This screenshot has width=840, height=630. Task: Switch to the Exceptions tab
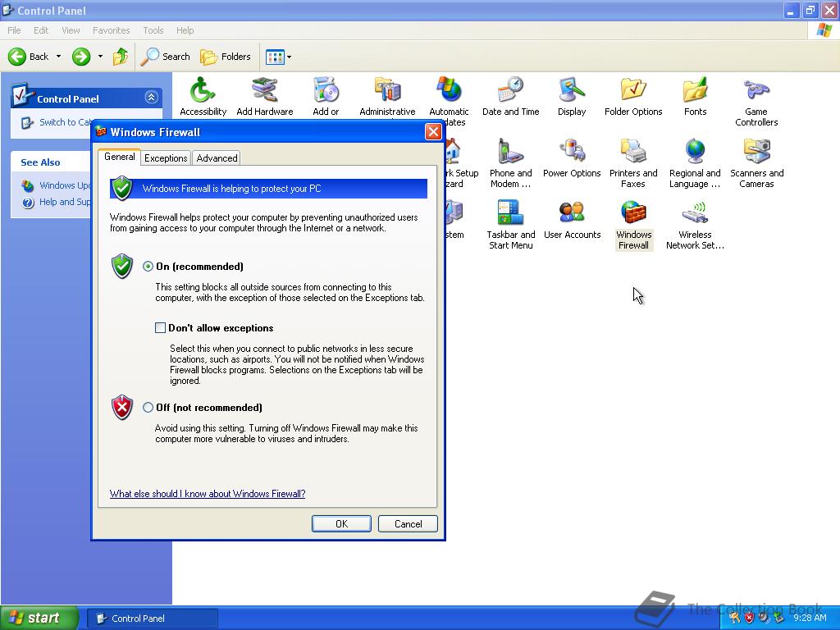tap(166, 157)
